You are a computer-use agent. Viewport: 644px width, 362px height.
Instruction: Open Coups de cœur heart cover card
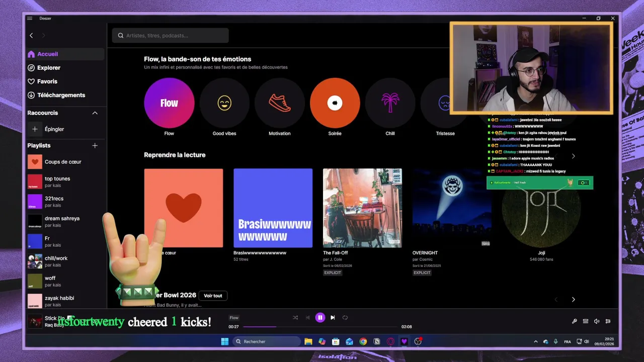pos(183,208)
